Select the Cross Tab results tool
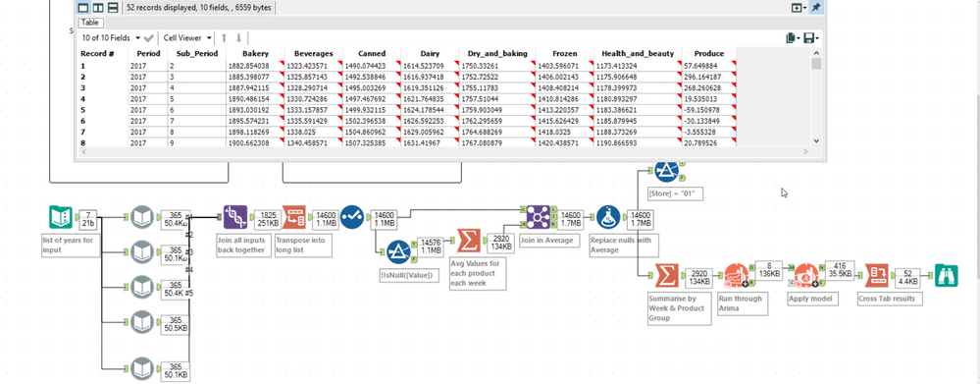 coord(876,276)
